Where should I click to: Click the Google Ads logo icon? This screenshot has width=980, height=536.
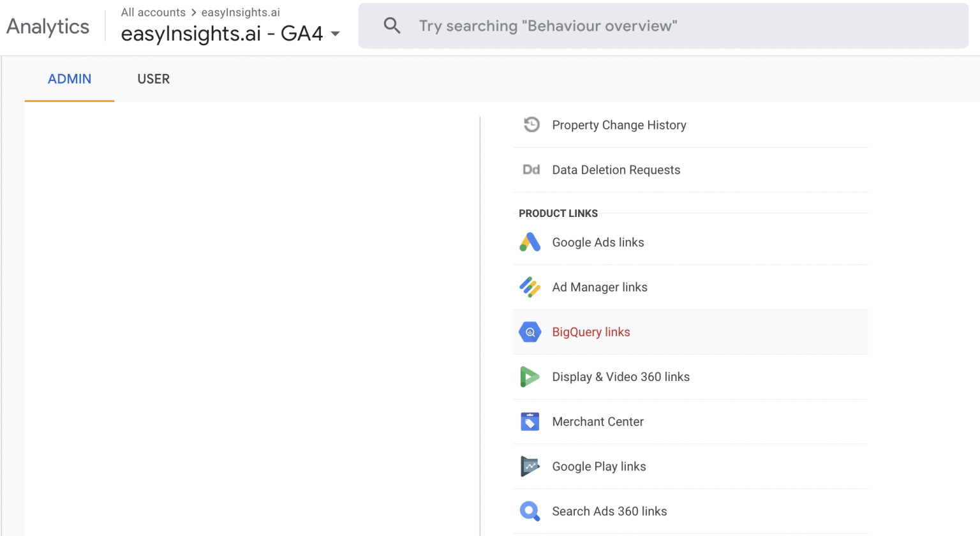[530, 242]
